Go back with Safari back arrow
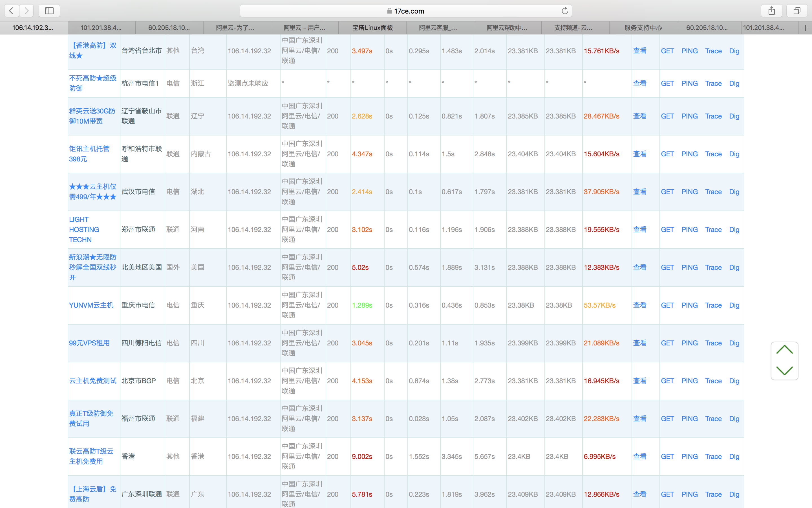The height and width of the screenshot is (508, 812). (11, 11)
